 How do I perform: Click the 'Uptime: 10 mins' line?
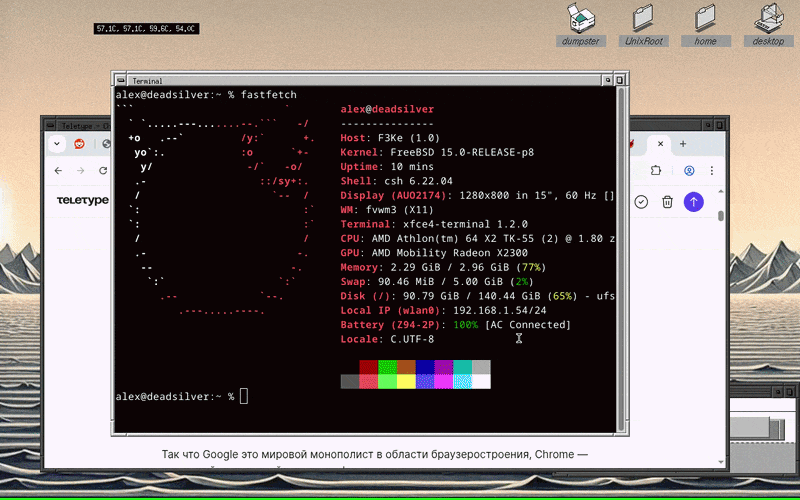(387, 166)
